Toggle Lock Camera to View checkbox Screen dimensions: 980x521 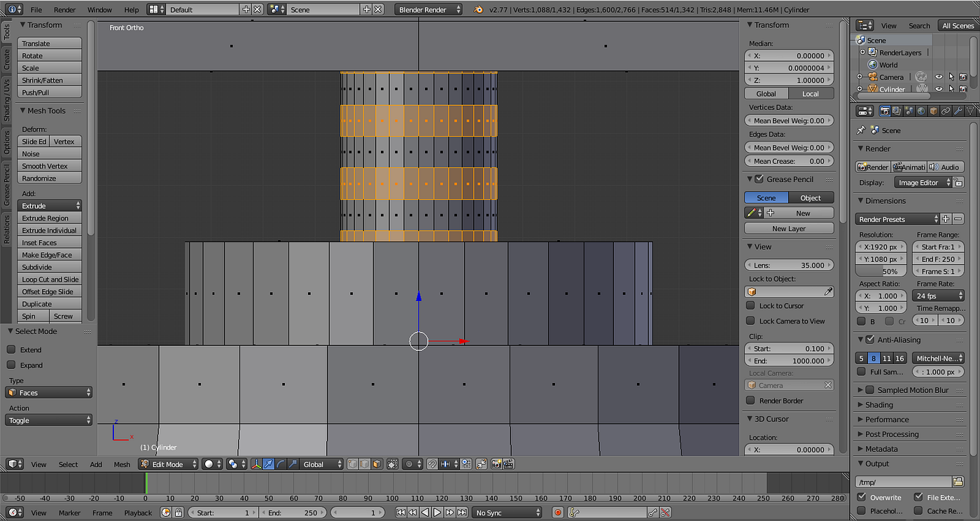750,321
